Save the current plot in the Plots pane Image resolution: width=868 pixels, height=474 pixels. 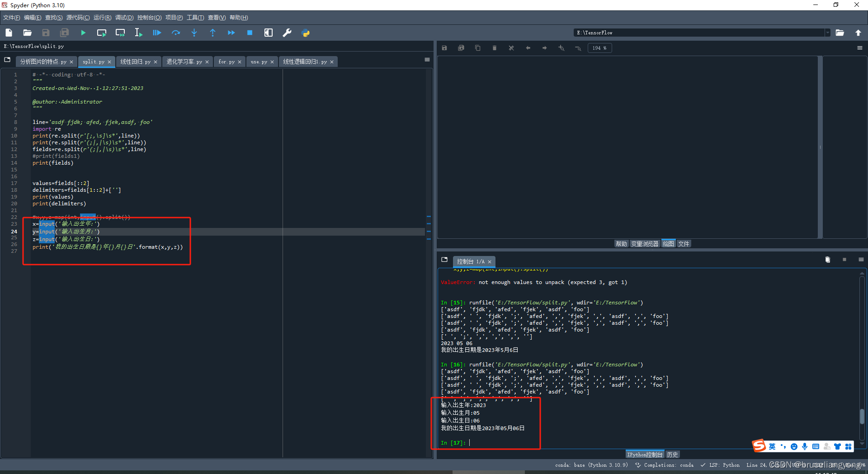[444, 47]
